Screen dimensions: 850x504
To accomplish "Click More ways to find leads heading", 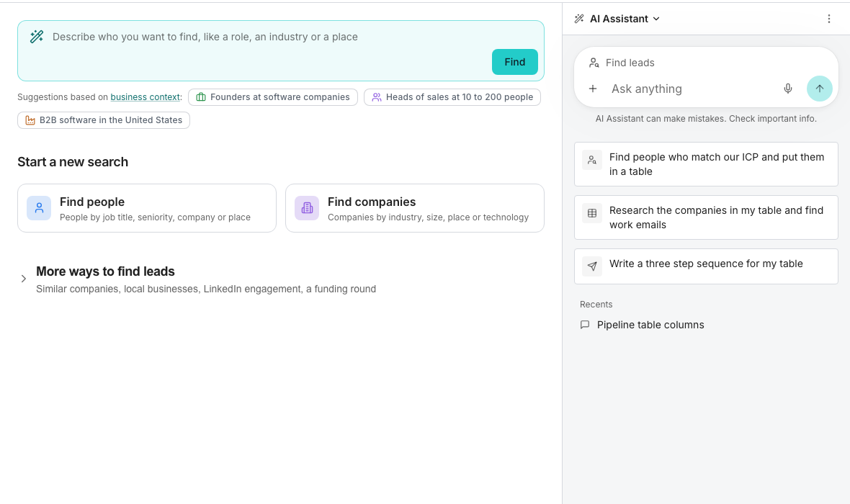I will (105, 271).
